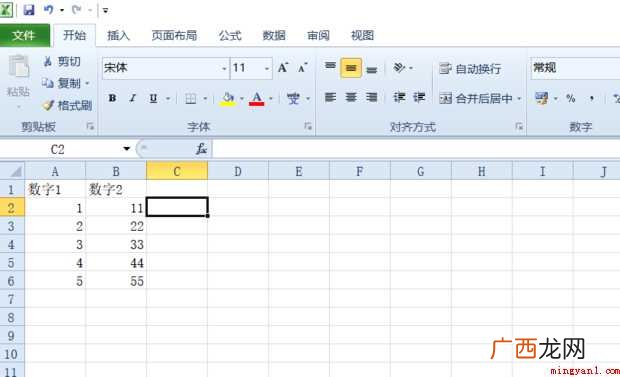Open the fill color dropdown arrow
Screen dimensions: 620x377
(242, 98)
